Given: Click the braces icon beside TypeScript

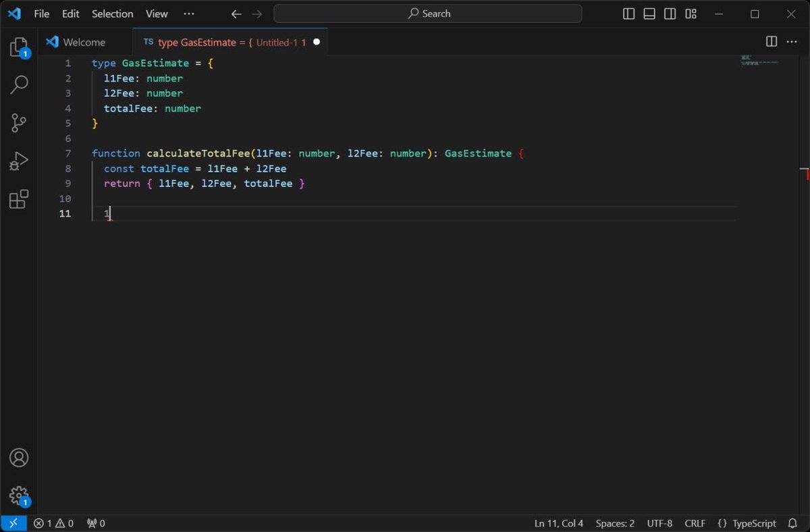Looking at the screenshot, I should click(x=722, y=523).
